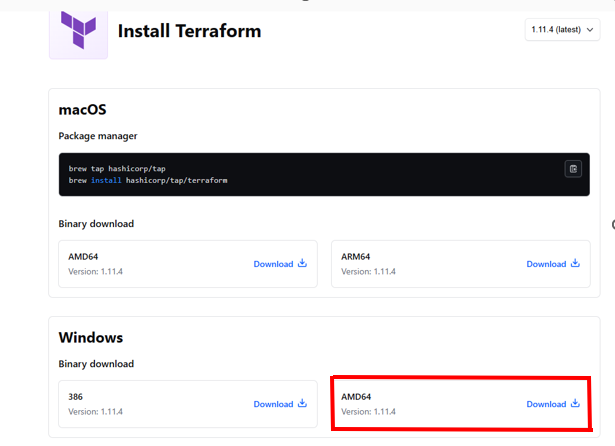615x446 pixels.
Task: Click the Install Terraform heading
Action: tap(189, 31)
